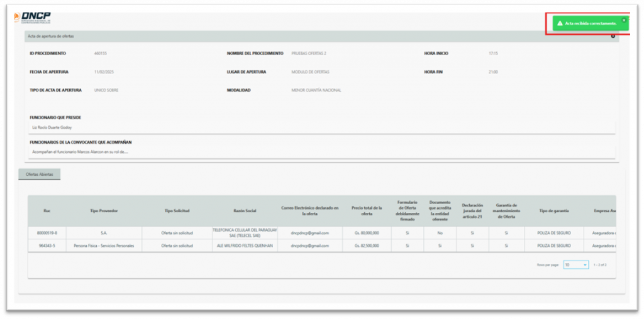Click the 'Razón Social' column header
The width and height of the screenshot is (644, 319).
[243, 210]
